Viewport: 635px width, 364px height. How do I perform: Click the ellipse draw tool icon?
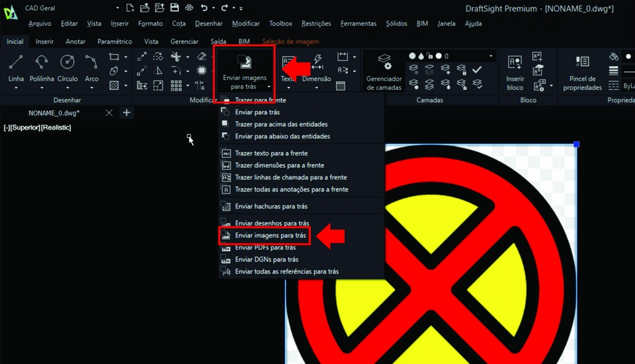(114, 71)
